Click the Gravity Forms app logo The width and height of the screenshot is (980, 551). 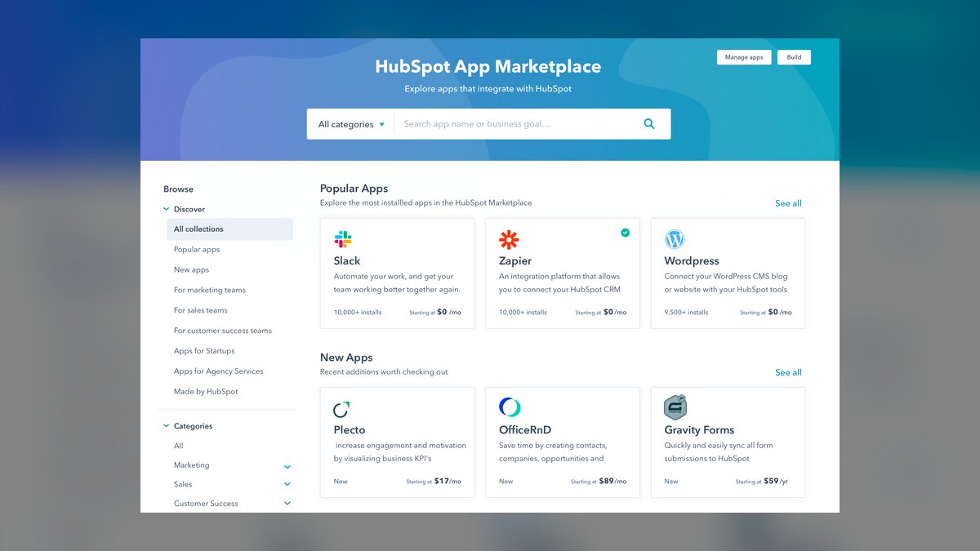click(x=675, y=407)
